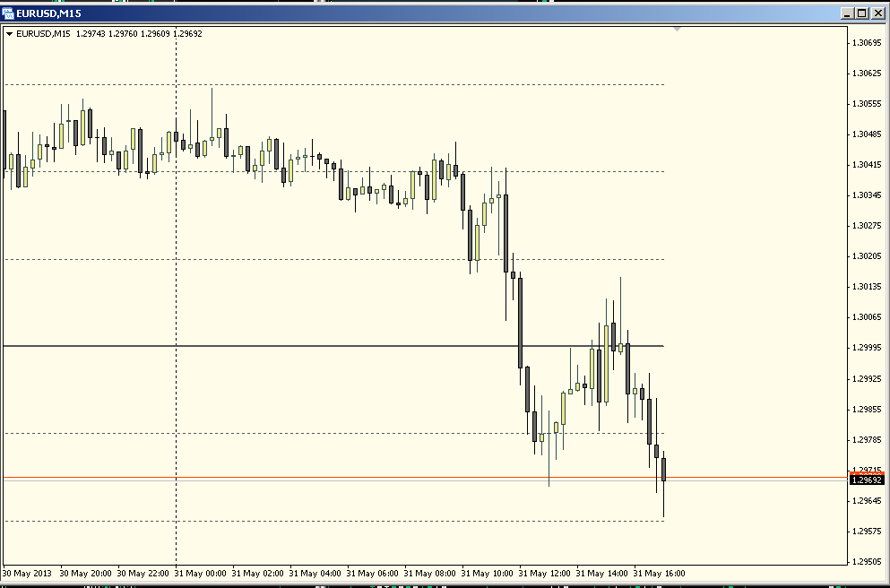
Task: Click the 1.29505 price scale label
Action: (x=867, y=562)
